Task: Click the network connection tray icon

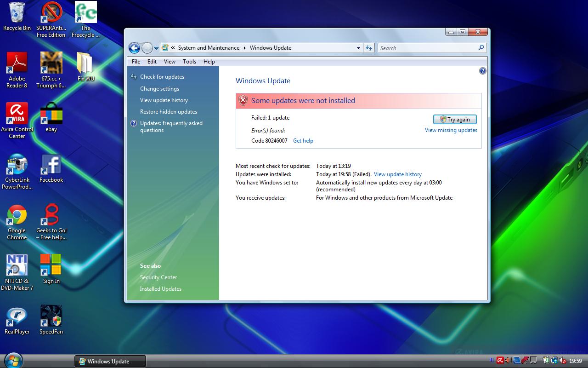Action: click(554, 361)
